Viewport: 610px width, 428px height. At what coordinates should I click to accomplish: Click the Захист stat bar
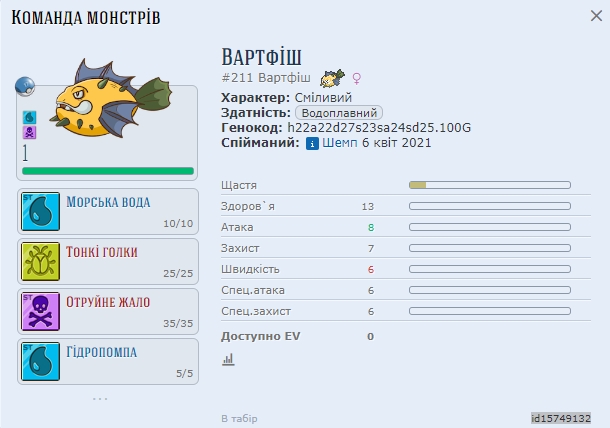(490, 248)
